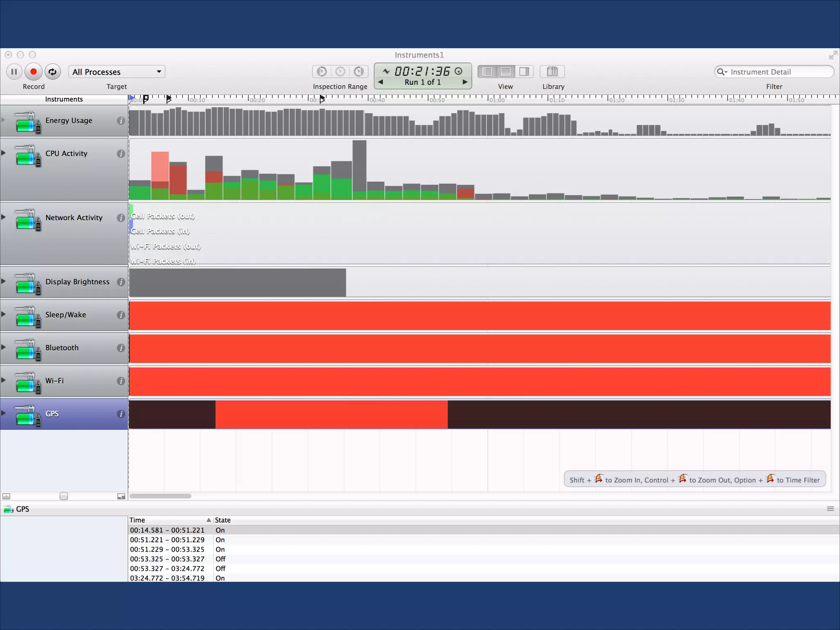
Task: Open the Library panel icon
Action: (x=552, y=72)
